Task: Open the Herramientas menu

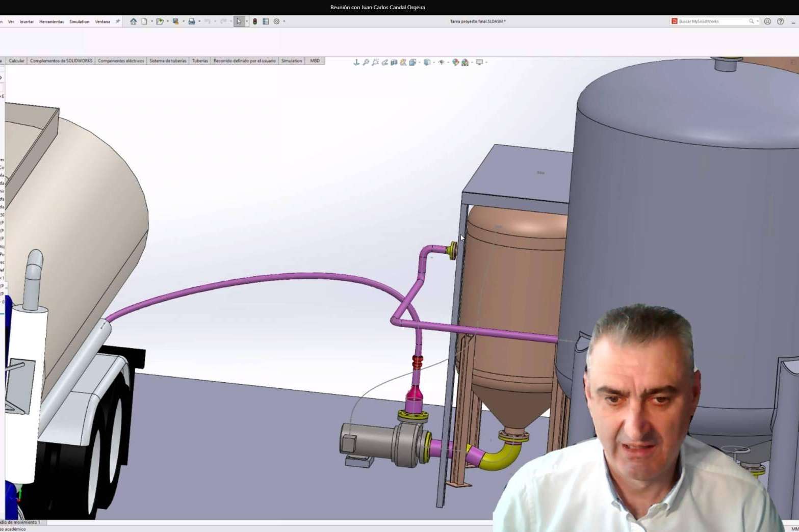Action: (x=51, y=22)
